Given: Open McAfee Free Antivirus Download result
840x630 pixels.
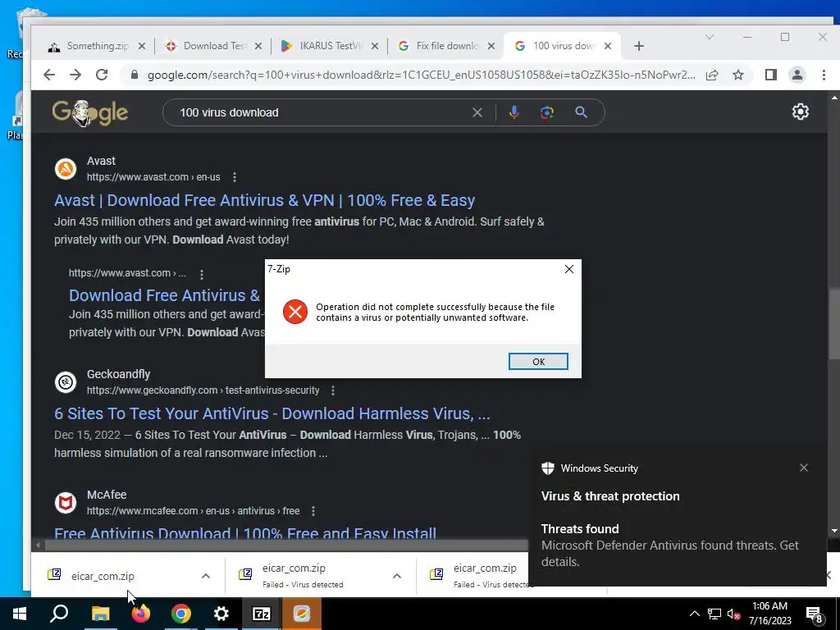Looking at the screenshot, I should pyautogui.click(x=245, y=533).
